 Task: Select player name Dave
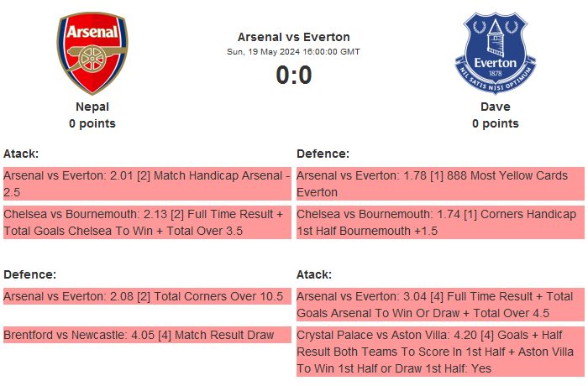(495, 107)
